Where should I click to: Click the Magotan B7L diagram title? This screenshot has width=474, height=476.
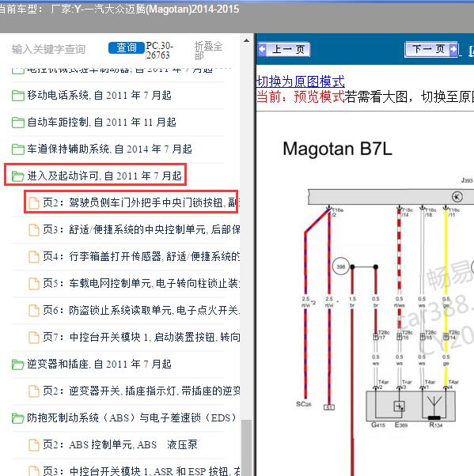(337, 149)
